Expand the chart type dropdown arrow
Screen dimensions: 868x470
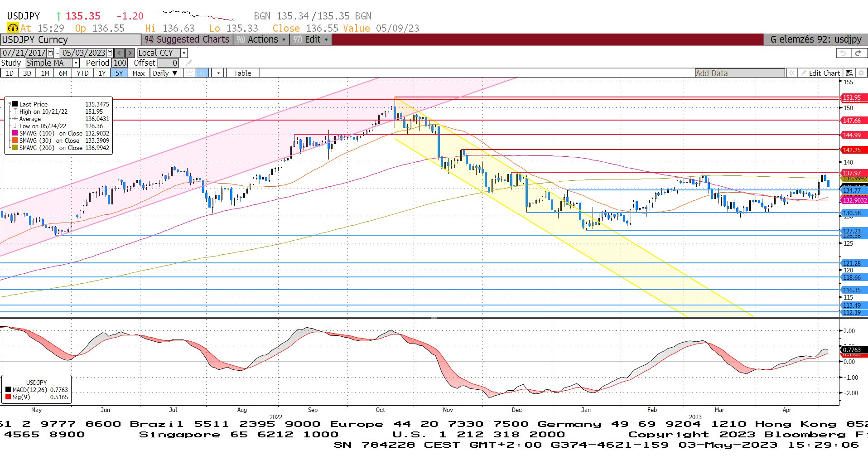(218, 73)
